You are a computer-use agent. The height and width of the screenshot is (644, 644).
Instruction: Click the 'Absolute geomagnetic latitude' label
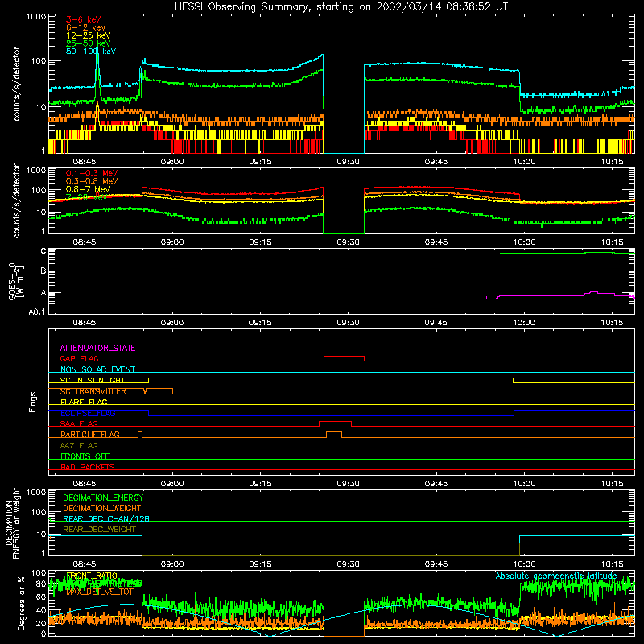pyautogui.click(x=556, y=576)
